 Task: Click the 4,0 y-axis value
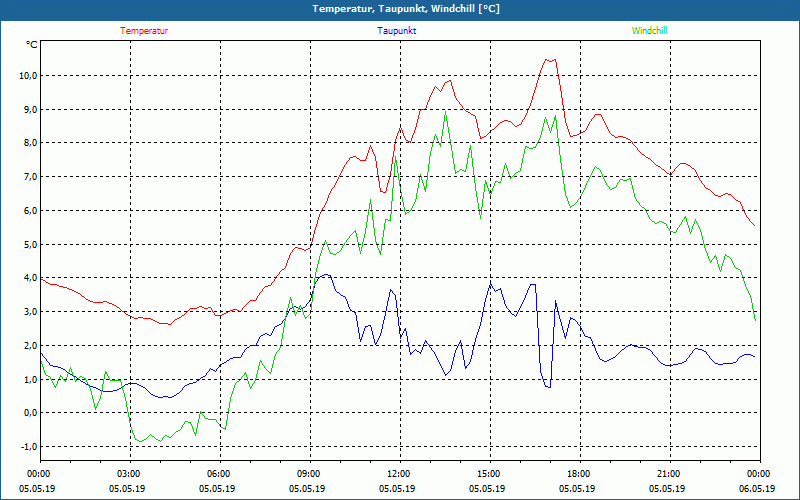[x=30, y=278]
